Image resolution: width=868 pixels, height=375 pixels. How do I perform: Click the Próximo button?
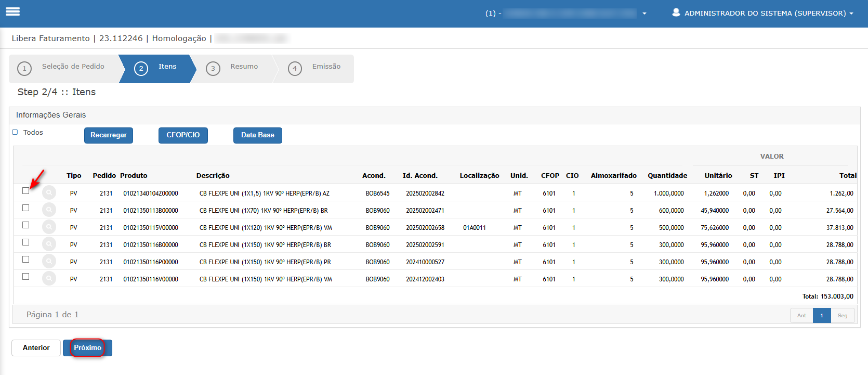pos(87,348)
